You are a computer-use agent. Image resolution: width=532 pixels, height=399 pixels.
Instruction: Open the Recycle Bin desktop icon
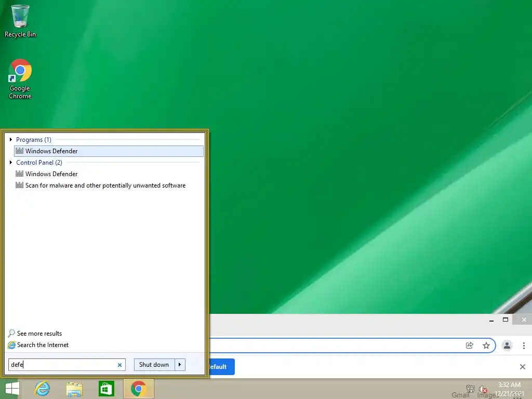tap(20, 20)
